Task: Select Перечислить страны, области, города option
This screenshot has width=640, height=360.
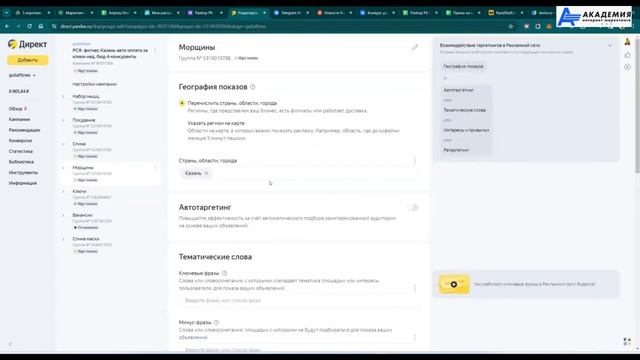Action: 182,103
